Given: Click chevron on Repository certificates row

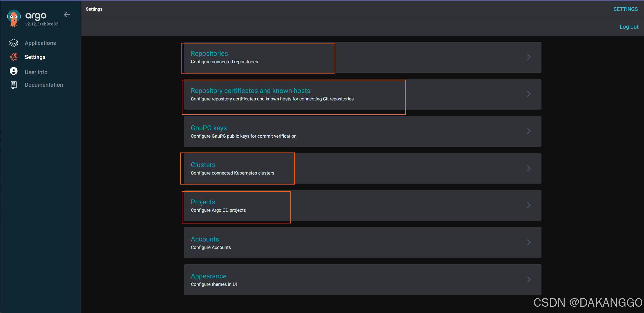Looking at the screenshot, I should click(529, 94).
